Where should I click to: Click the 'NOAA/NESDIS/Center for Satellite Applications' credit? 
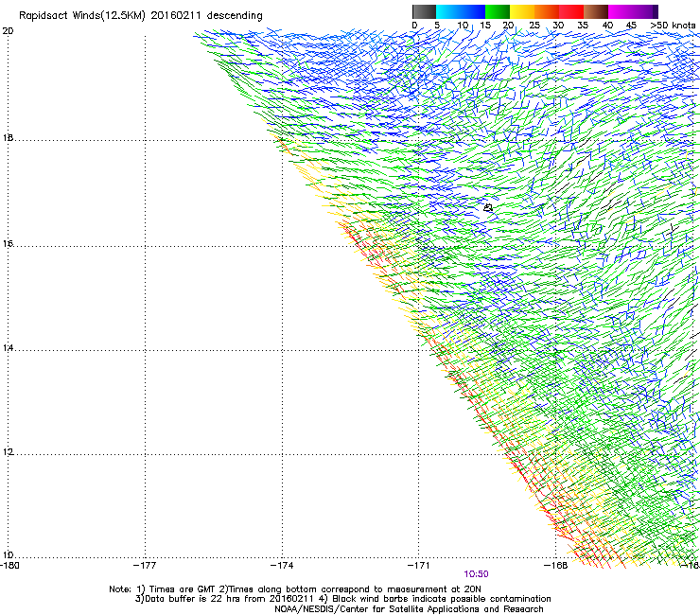coord(409,609)
